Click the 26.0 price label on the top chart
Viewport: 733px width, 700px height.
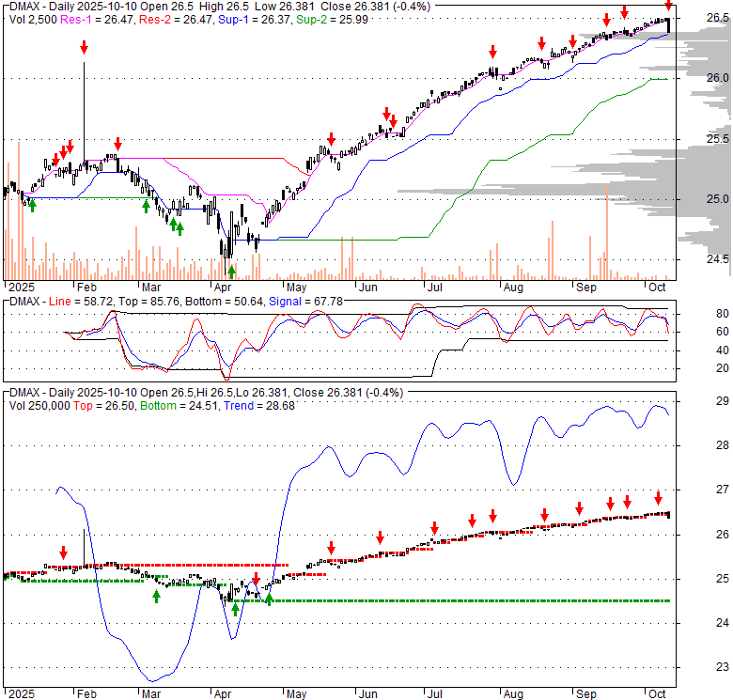(718, 78)
